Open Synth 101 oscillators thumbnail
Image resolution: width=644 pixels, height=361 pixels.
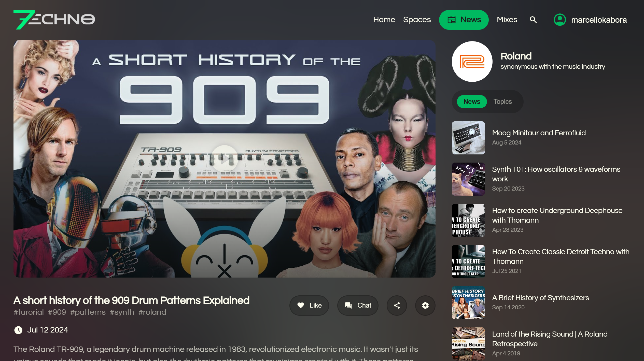click(468, 179)
